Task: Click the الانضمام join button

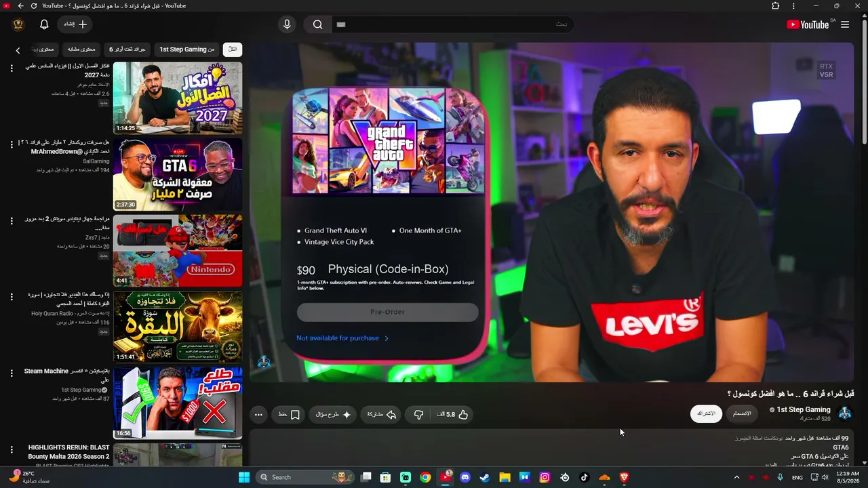Action: pos(742,413)
